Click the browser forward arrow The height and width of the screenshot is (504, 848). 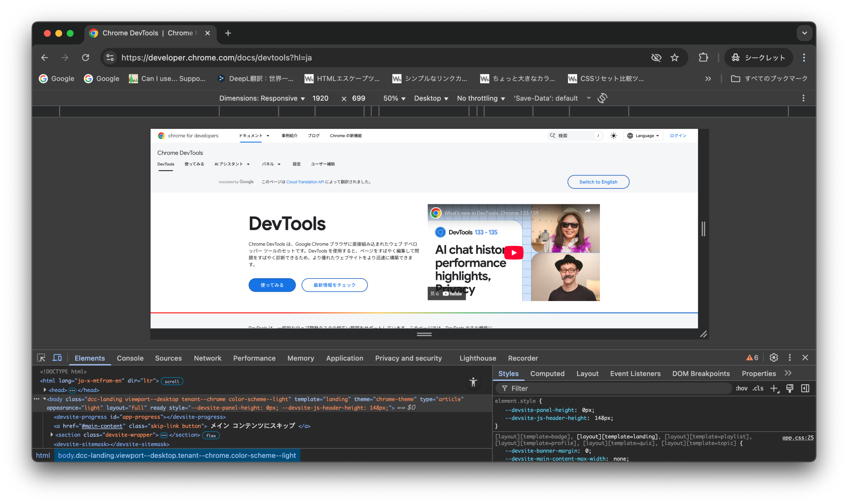[x=65, y=58]
